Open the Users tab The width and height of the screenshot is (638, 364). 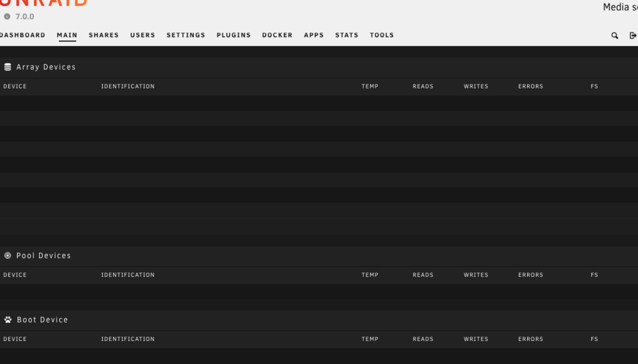[143, 35]
